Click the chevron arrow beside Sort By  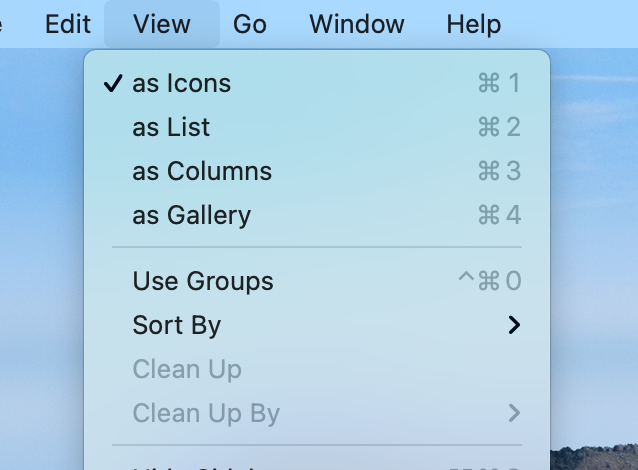coord(514,325)
